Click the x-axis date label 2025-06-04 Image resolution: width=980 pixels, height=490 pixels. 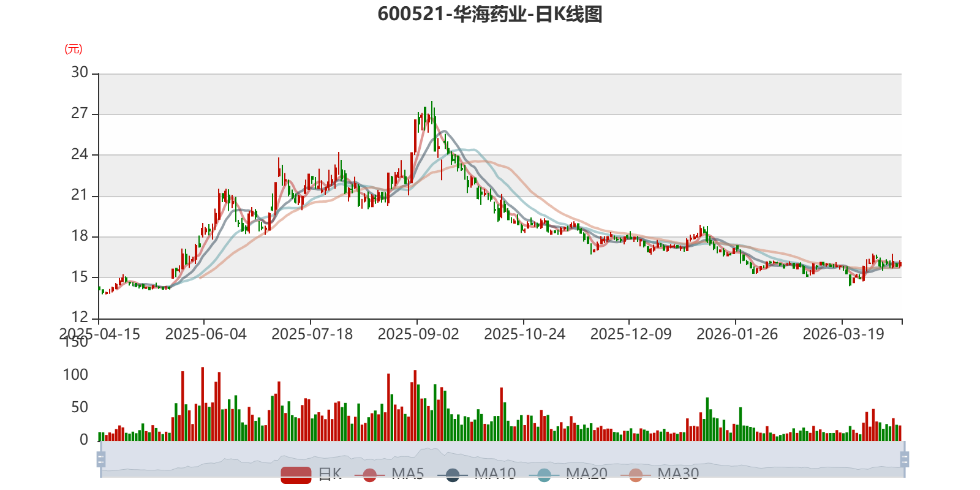pyautogui.click(x=206, y=334)
